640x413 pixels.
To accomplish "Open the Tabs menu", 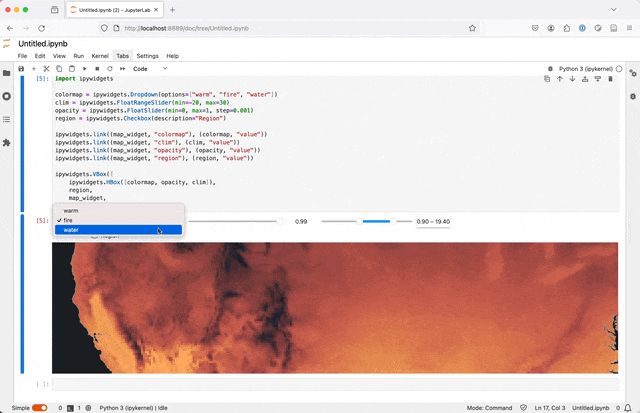I will [x=122, y=56].
